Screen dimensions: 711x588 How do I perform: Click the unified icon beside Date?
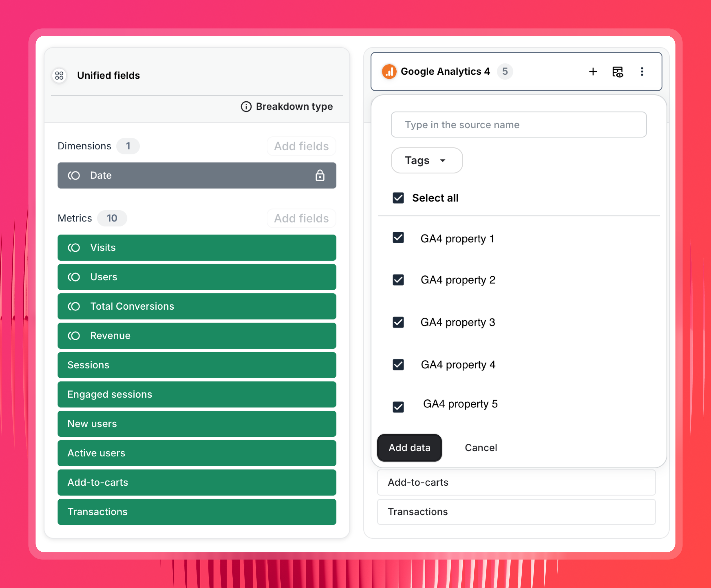tap(74, 176)
